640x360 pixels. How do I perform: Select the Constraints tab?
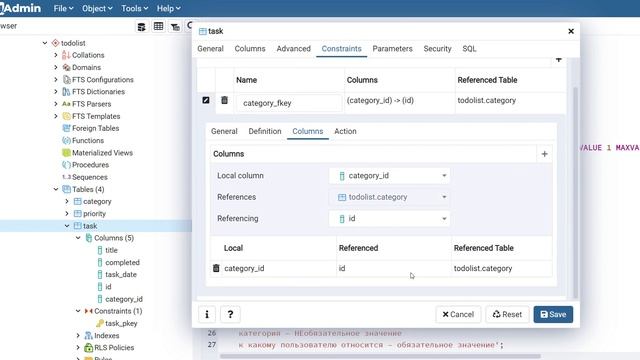341,49
